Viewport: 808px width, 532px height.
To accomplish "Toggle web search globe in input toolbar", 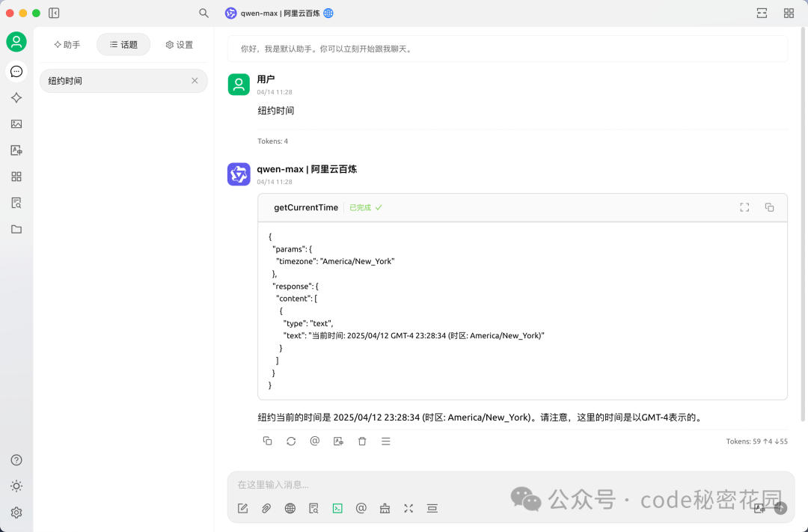I will pyautogui.click(x=290, y=509).
